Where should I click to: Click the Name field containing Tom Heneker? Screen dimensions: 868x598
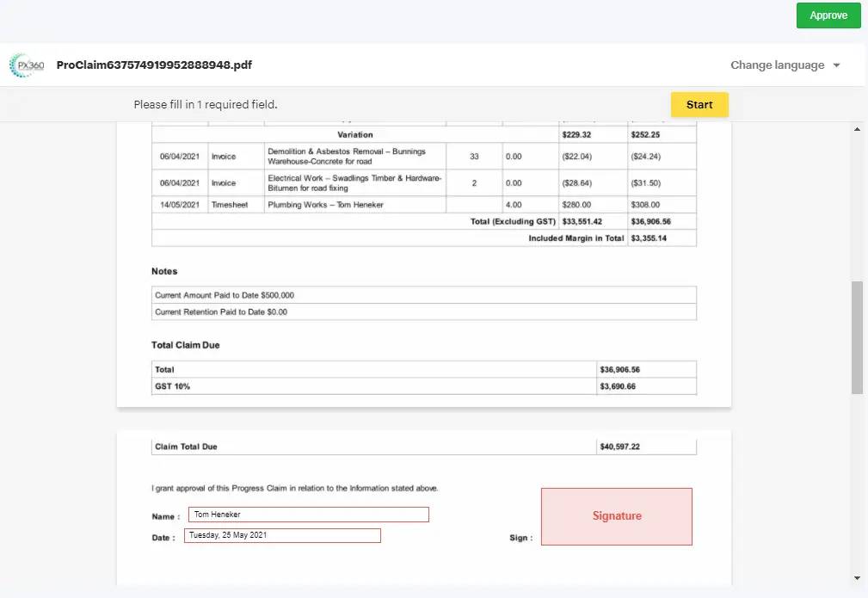point(308,515)
